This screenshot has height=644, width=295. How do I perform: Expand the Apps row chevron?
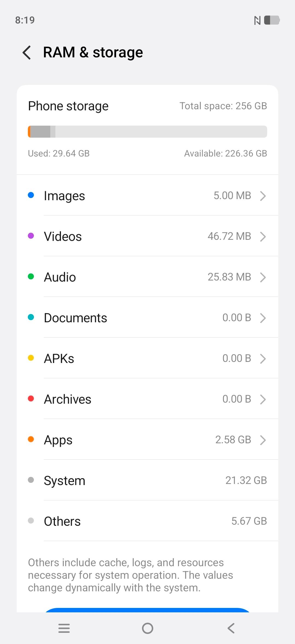(x=263, y=440)
